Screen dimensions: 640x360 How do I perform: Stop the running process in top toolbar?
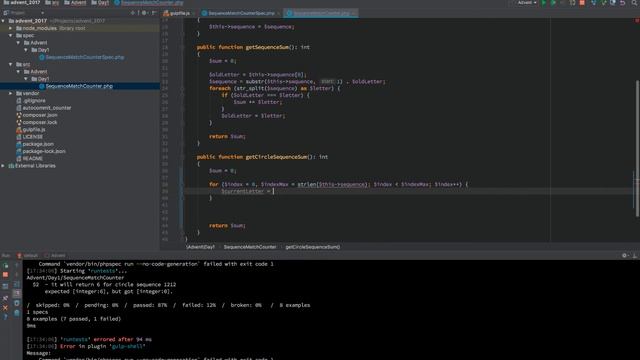[x=582, y=3]
